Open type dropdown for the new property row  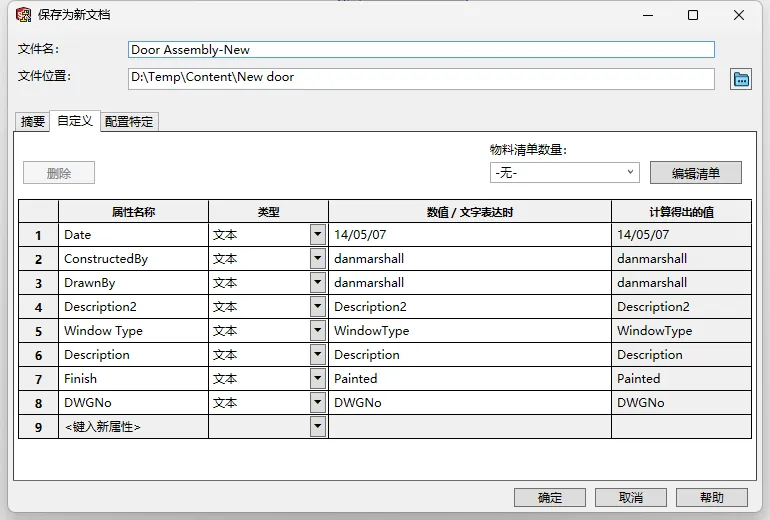point(318,427)
